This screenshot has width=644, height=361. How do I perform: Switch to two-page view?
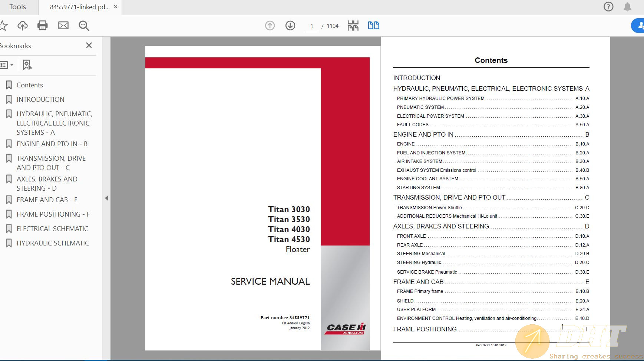pyautogui.click(x=374, y=26)
